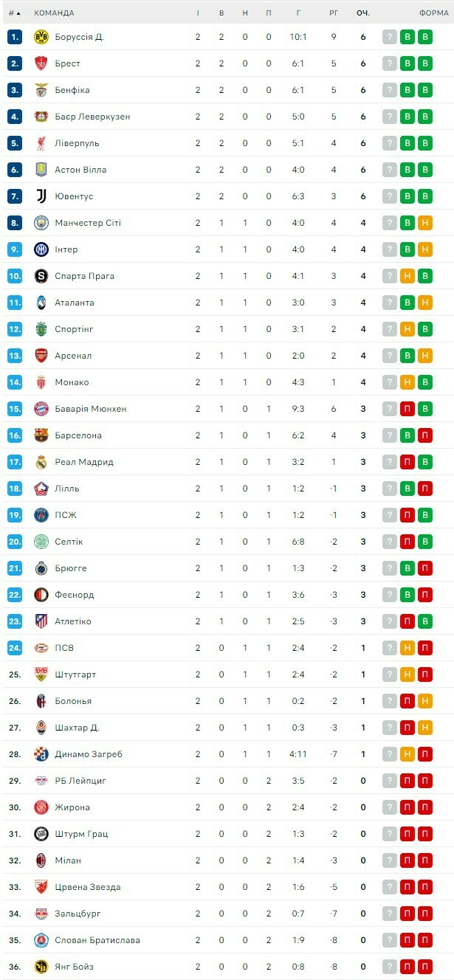Screen dimensions: 454x980
Task: Click the Селтік logo icon
Action: tap(41, 542)
